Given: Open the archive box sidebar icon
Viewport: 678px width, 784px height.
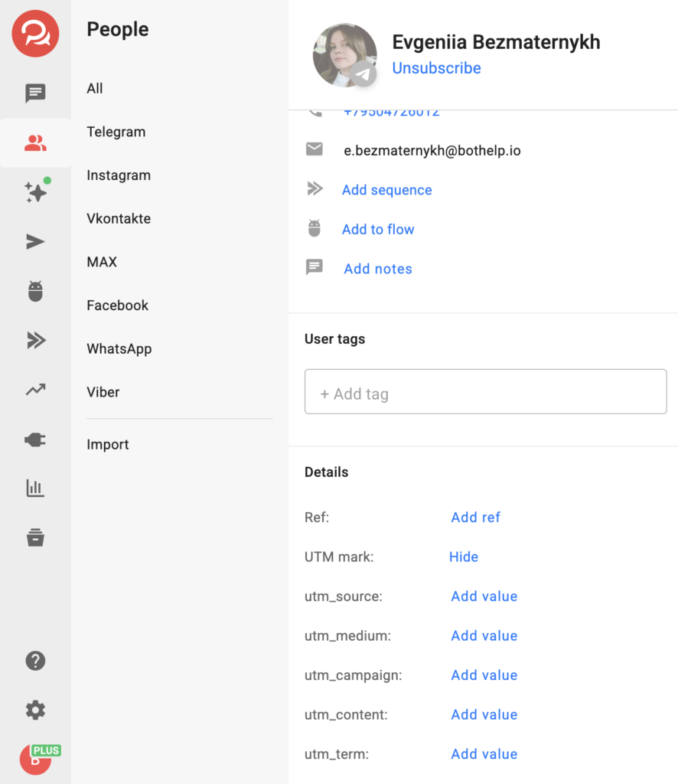Looking at the screenshot, I should (35, 537).
